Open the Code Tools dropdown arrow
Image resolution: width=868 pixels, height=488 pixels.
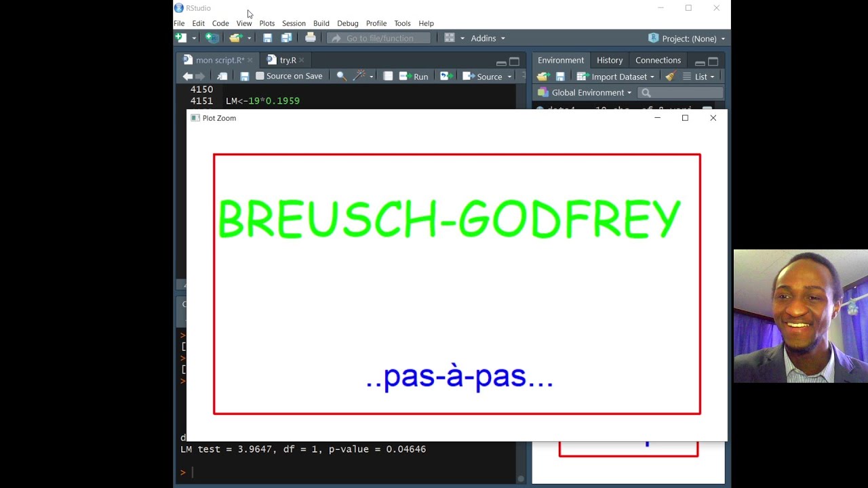[372, 77]
